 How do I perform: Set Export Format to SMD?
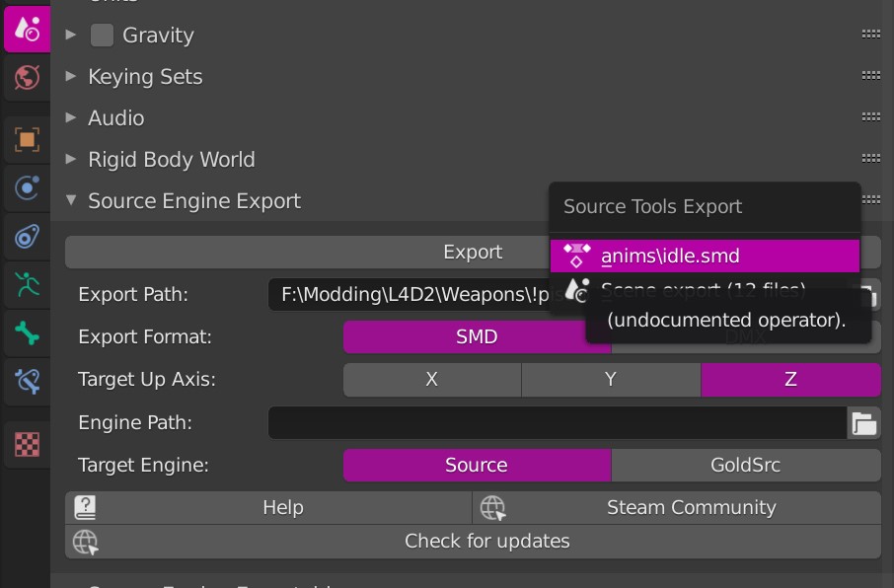pos(477,337)
